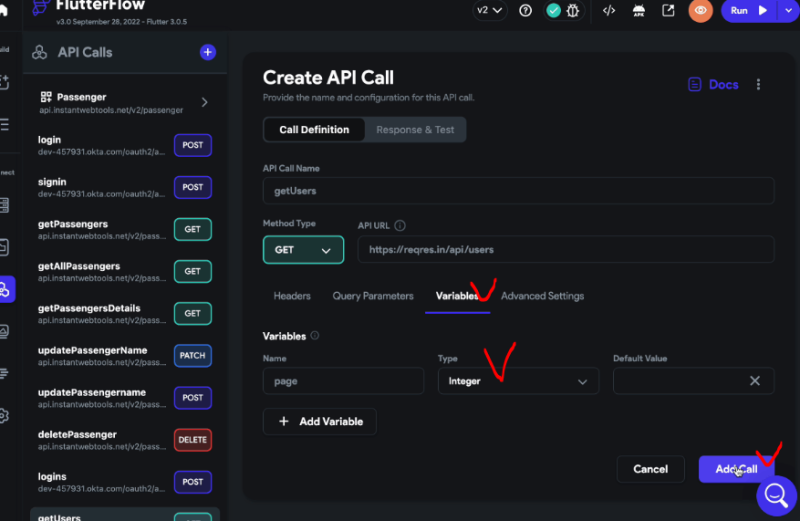The width and height of the screenshot is (800, 521).
Task: Click the open in new window icon
Action: coord(668,11)
